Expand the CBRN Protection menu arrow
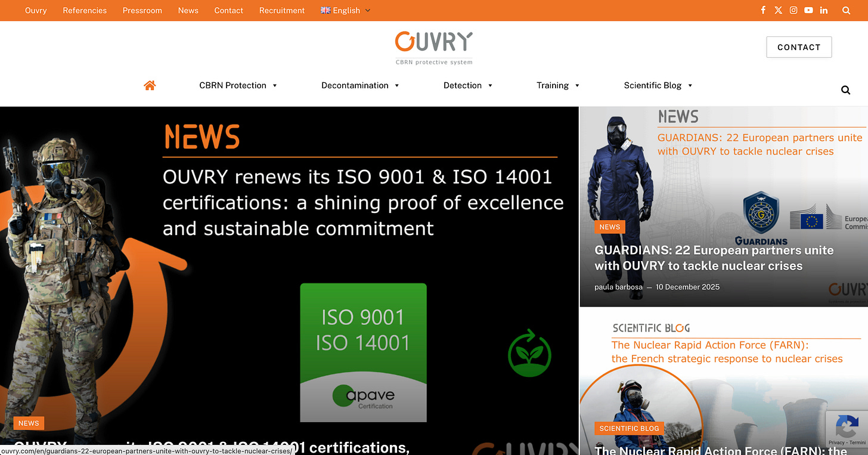This screenshot has width=868, height=455. click(275, 85)
